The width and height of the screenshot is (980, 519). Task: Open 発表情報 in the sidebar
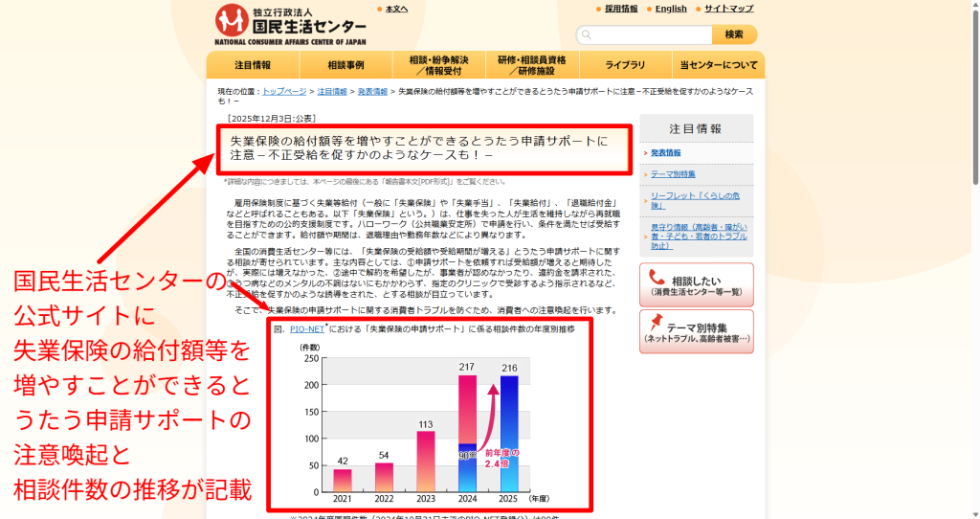click(666, 152)
